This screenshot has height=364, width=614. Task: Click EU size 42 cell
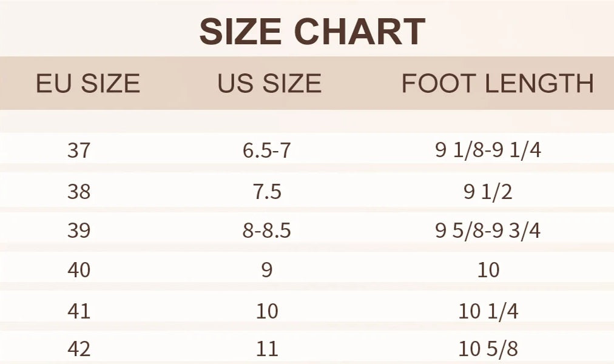(79, 349)
